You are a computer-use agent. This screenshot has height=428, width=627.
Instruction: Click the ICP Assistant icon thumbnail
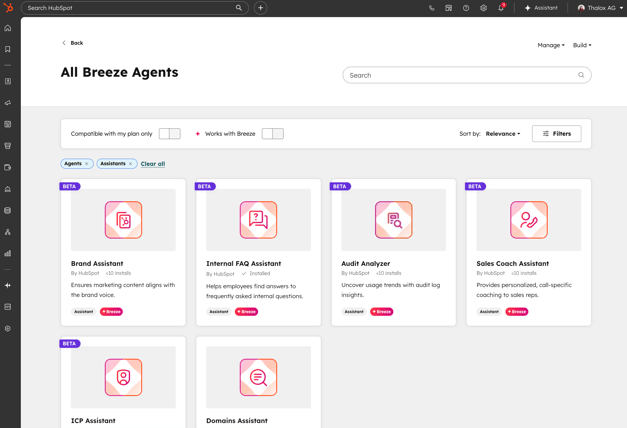click(x=123, y=377)
